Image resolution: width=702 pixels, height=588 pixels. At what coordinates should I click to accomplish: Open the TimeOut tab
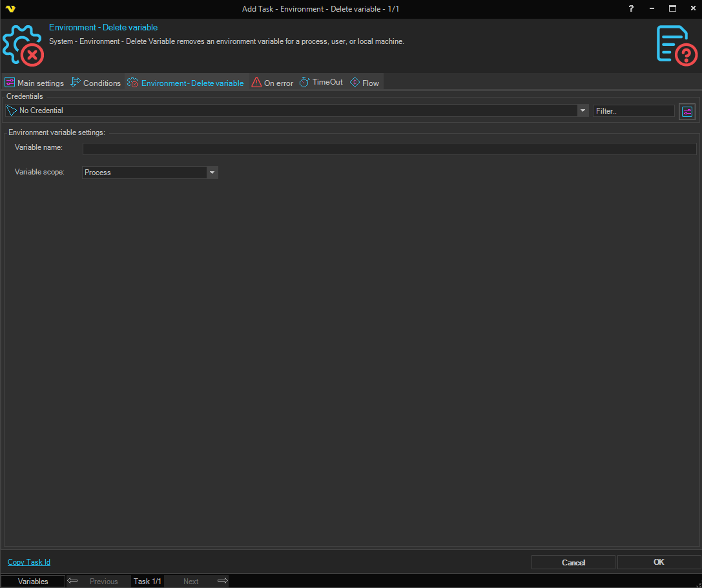pyautogui.click(x=321, y=83)
